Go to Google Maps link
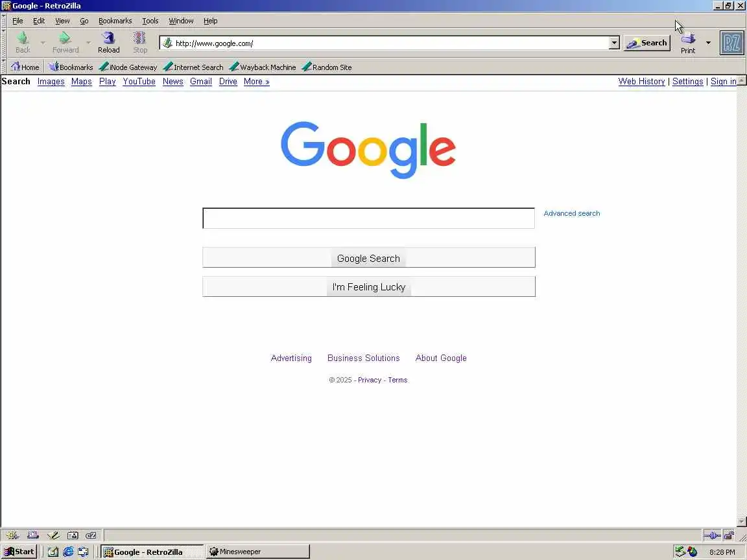 pyautogui.click(x=82, y=82)
